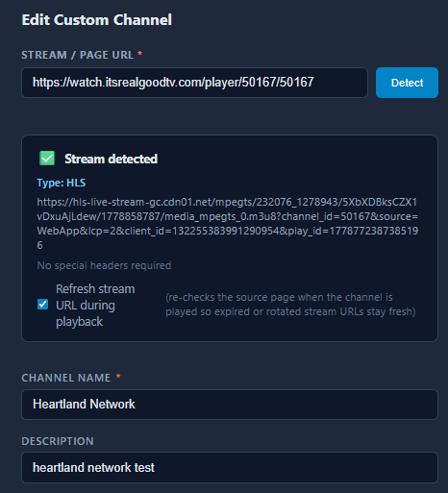Focus the Stream / Page URL field
Screen dimensions: 448x493
point(194,83)
